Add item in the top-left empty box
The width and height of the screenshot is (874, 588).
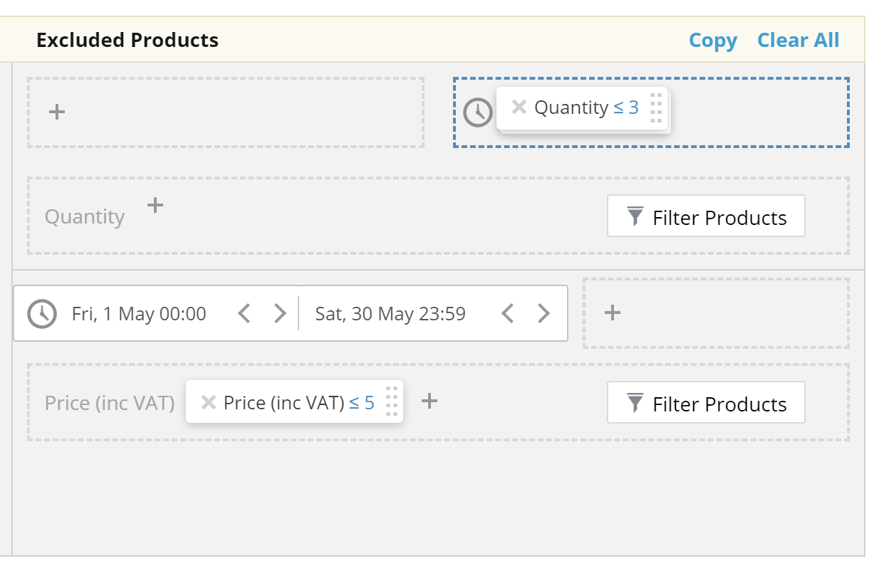click(57, 112)
